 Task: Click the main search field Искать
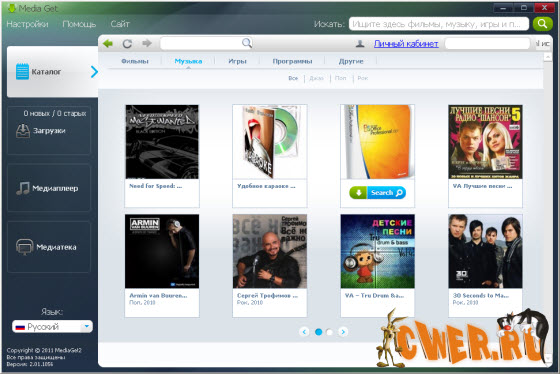pyautogui.click(x=439, y=24)
